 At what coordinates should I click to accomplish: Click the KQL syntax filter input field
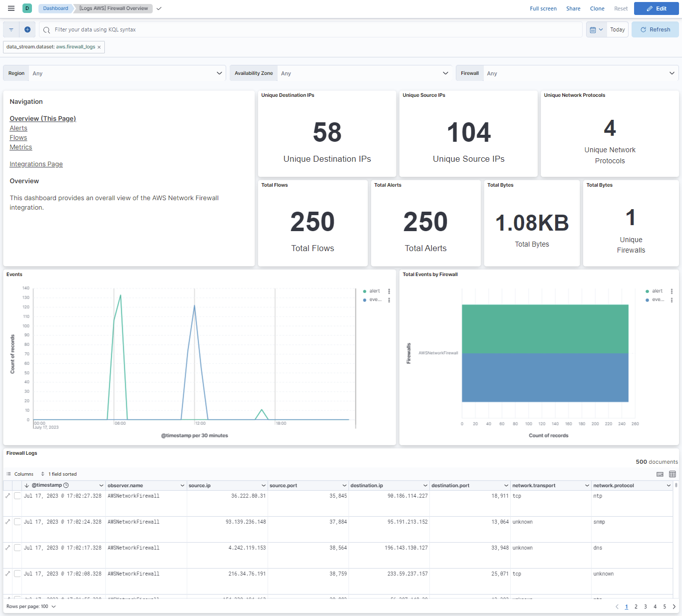click(x=200, y=29)
